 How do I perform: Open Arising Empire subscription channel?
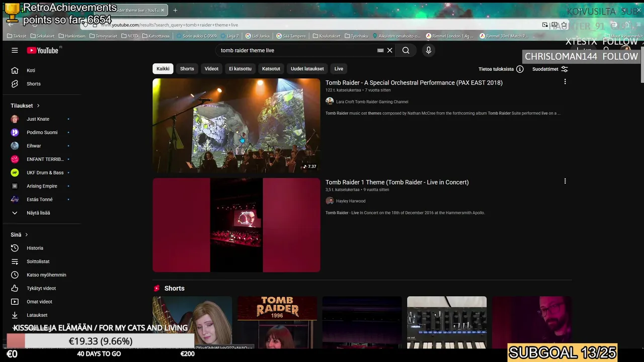(43, 186)
